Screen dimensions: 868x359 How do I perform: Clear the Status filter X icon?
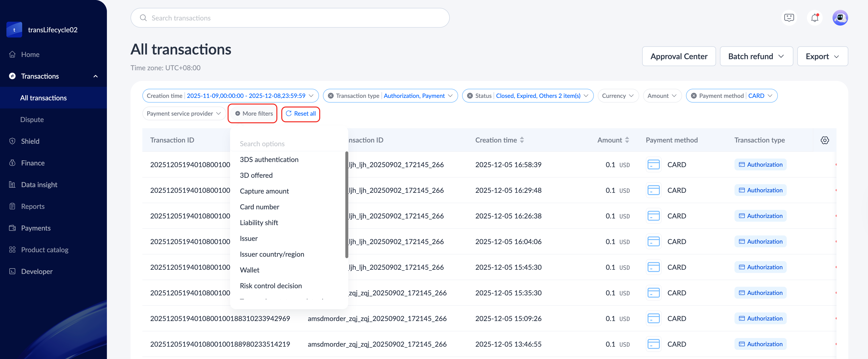470,96
